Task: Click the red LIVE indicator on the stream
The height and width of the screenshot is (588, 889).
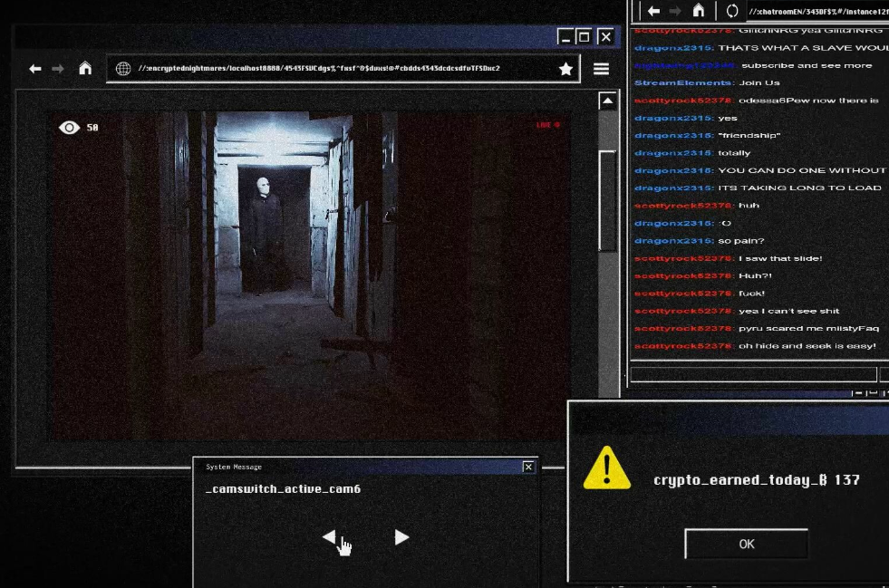Action: tap(547, 125)
